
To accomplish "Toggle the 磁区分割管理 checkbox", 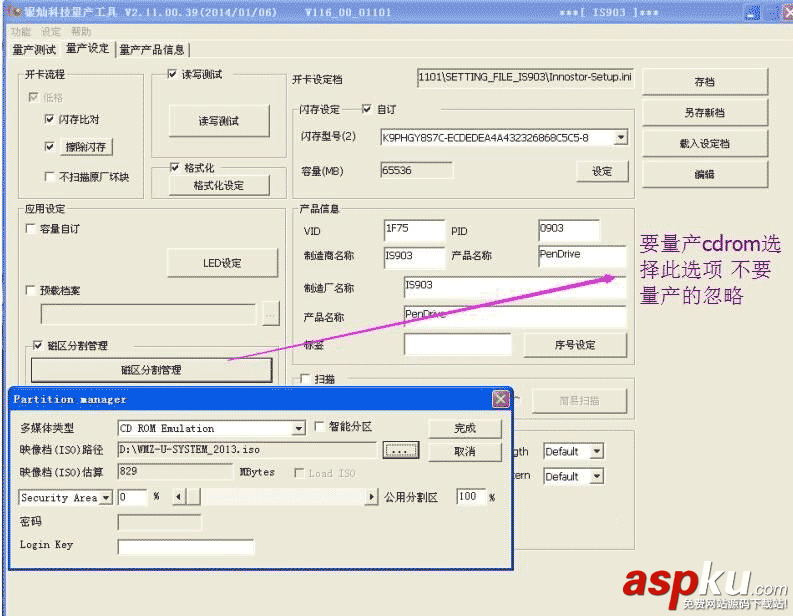I will click(x=37, y=345).
